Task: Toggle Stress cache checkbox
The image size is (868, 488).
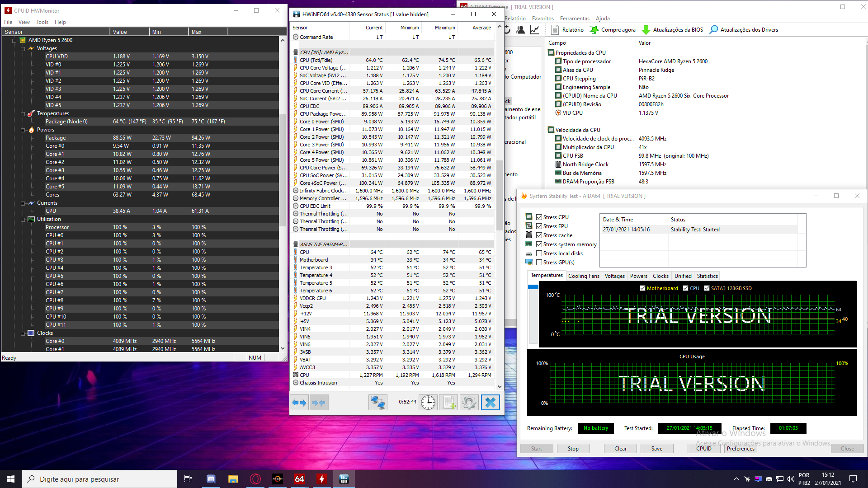Action: tap(539, 235)
